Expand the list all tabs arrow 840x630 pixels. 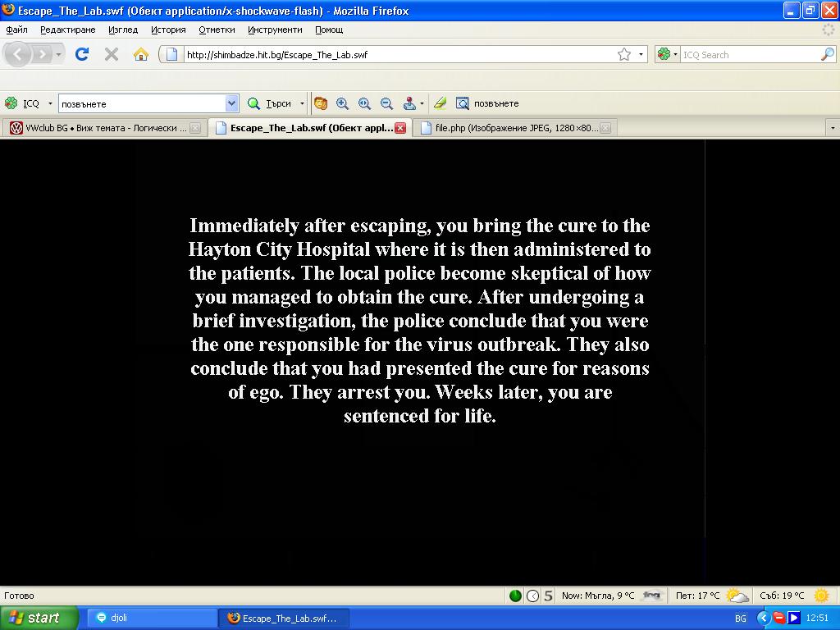(833, 128)
